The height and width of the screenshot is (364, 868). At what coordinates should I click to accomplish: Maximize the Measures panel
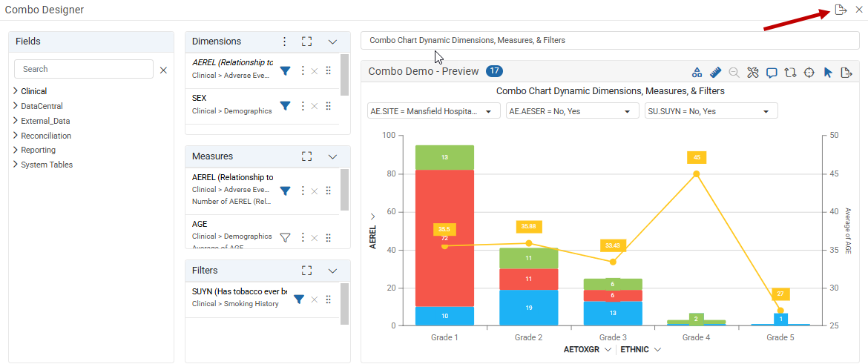pos(306,156)
